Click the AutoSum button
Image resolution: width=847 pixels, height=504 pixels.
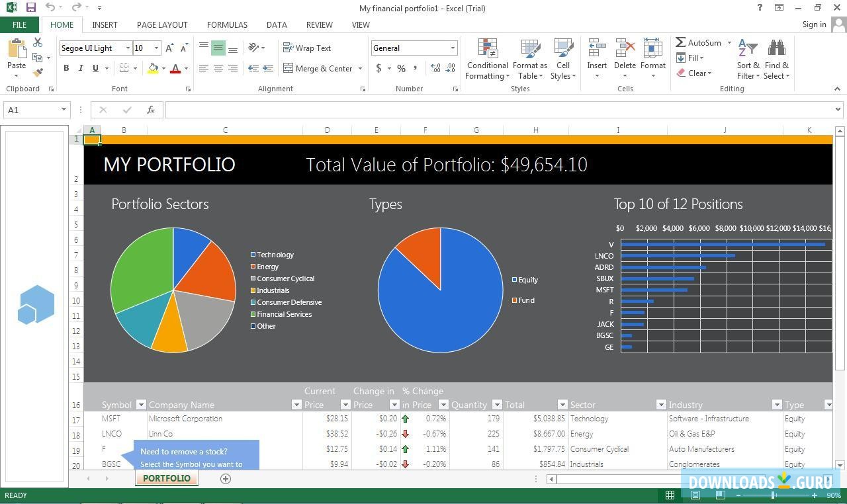[699, 42]
